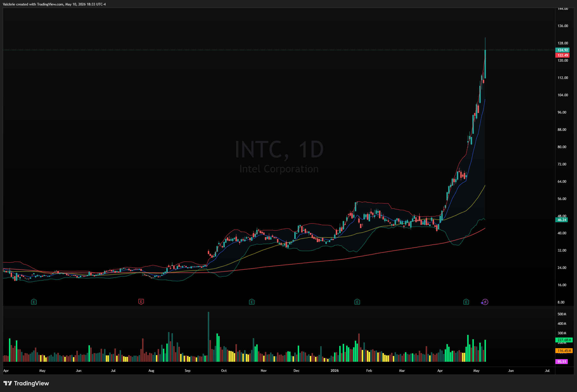Click the magenta 95.51 label
Screen dimensions: 577x392
click(561, 361)
